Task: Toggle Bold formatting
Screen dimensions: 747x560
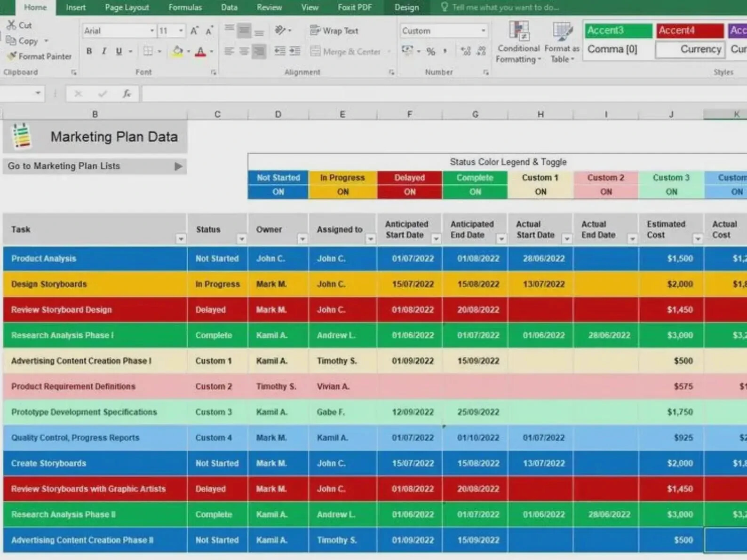Action: point(89,51)
